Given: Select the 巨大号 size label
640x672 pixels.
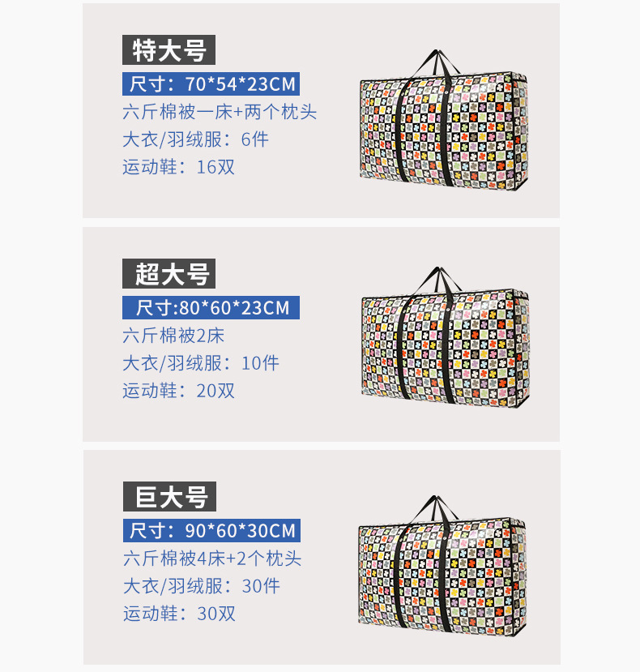Looking at the screenshot, I should click(169, 497).
